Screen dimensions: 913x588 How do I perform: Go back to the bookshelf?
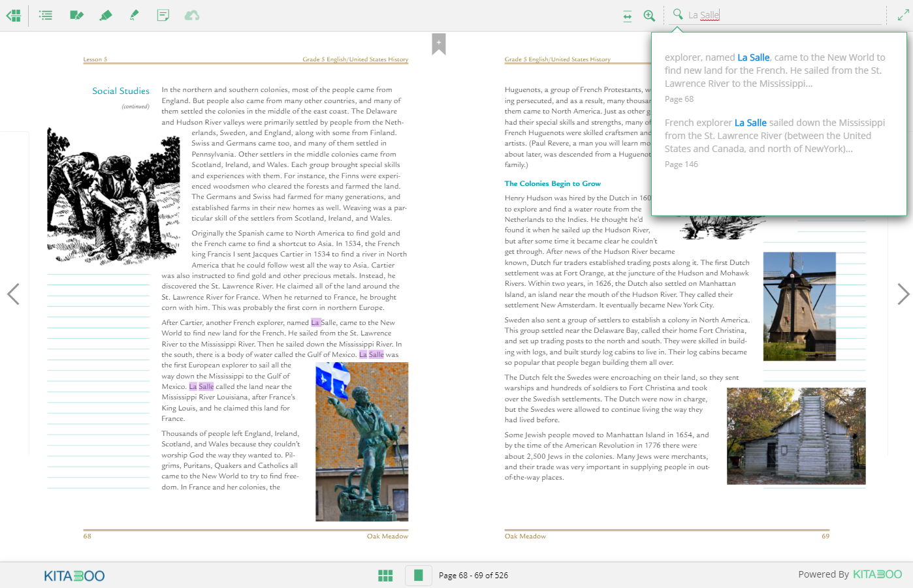[14, 15]
